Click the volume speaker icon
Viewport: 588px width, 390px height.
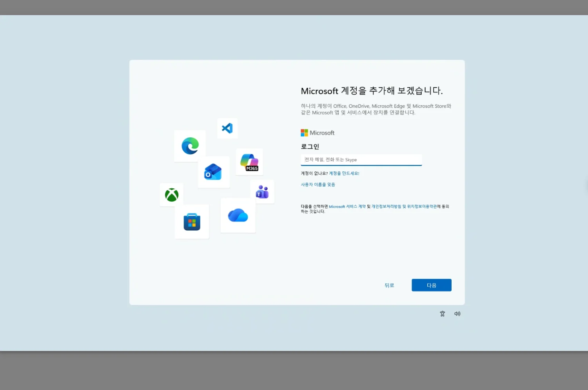(x=457, y=314)
